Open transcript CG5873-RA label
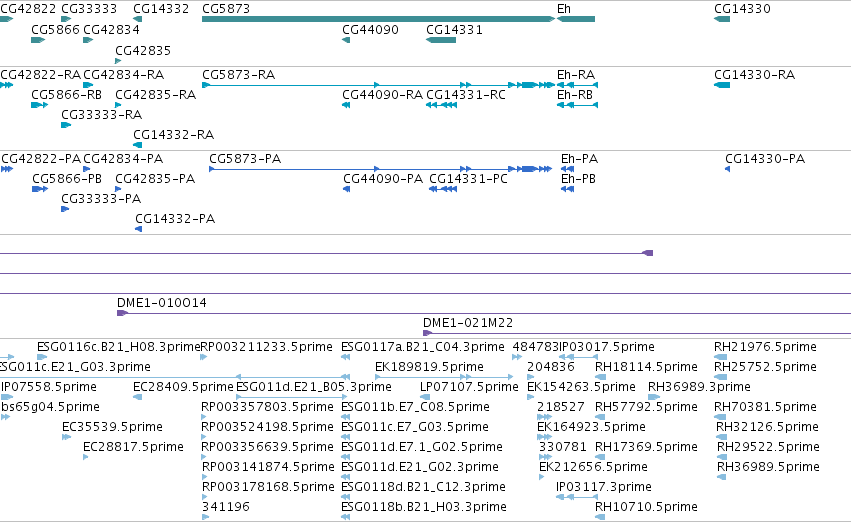851x522 pixels. 238,74
